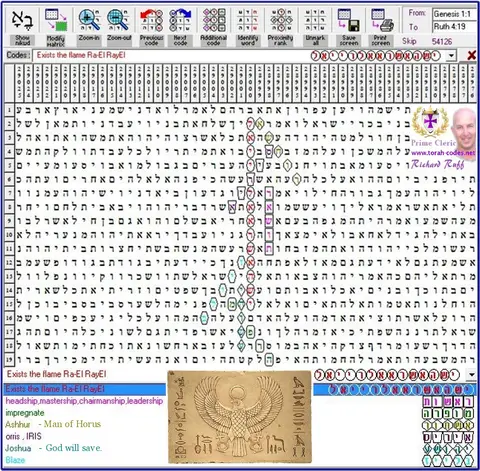The image size is (480, 471).
Task: Click the From label
Action: [417, 13]
